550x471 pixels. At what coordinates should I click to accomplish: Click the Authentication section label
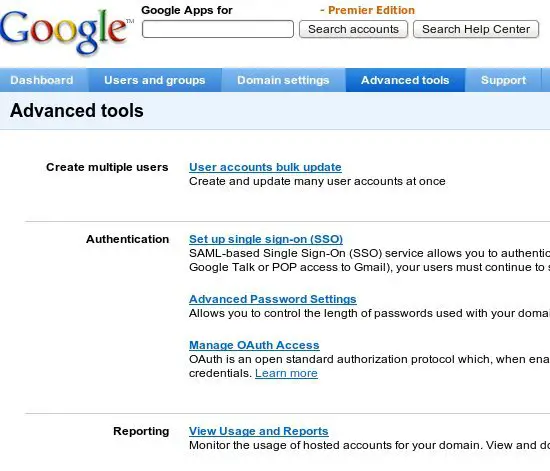(128, 239)
